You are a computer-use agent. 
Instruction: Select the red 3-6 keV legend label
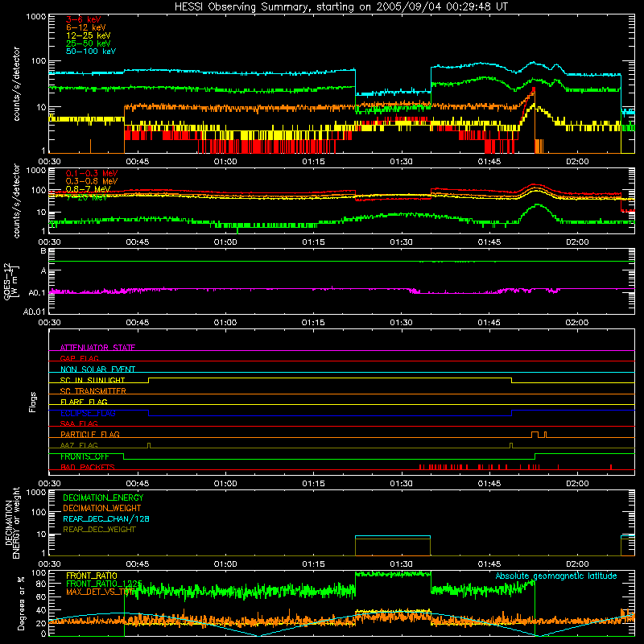point(84,19)
